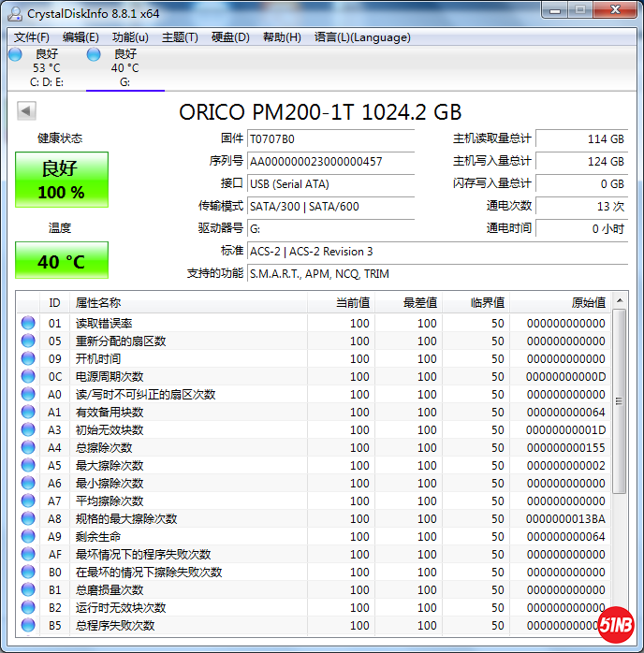Click the 原始值 column header
Viewport: 644px width, 653px height.
[x=588, y=303]
